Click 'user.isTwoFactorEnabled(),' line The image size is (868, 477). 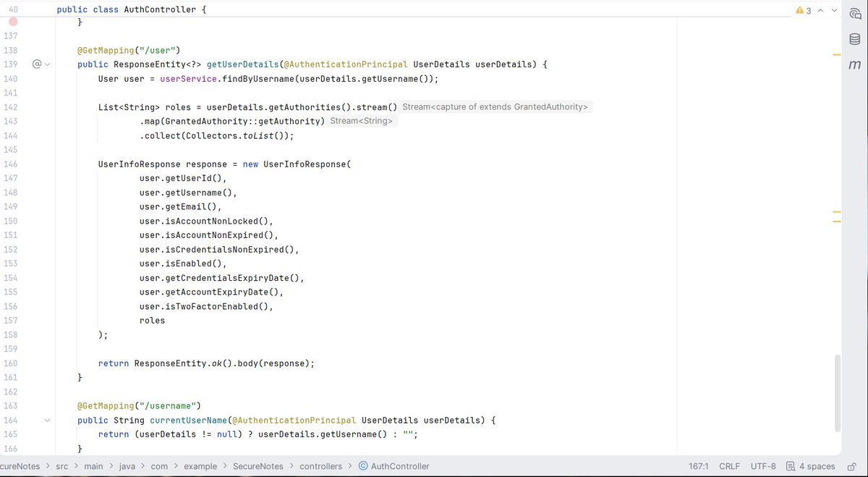(206, 306)
